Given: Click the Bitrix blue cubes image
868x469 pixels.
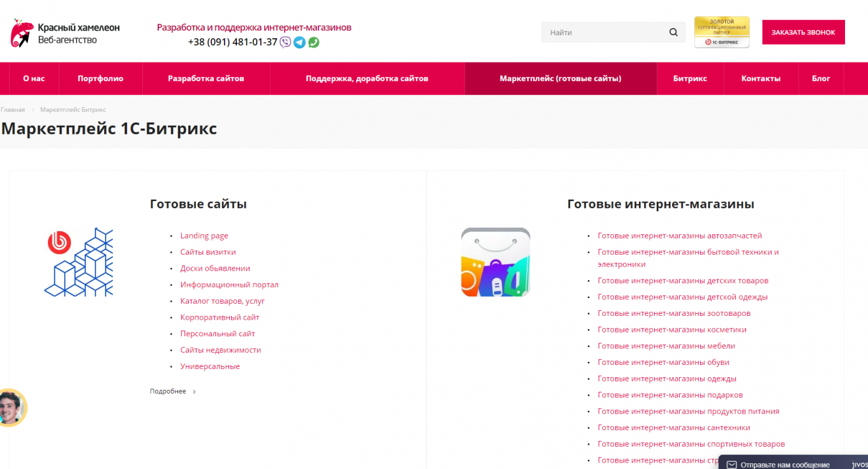Looking at the screenshot, I should tap(79, 262).
